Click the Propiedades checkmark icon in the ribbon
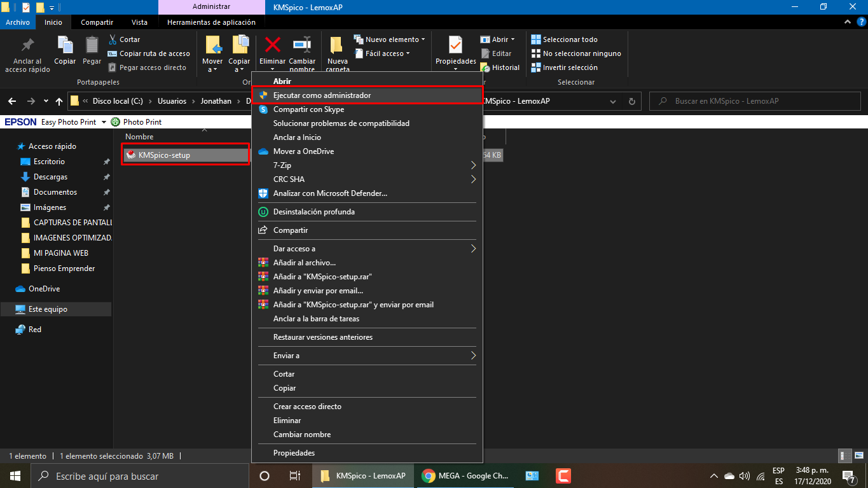Screen dimensions: 868x488 click(x=455, y=45)
